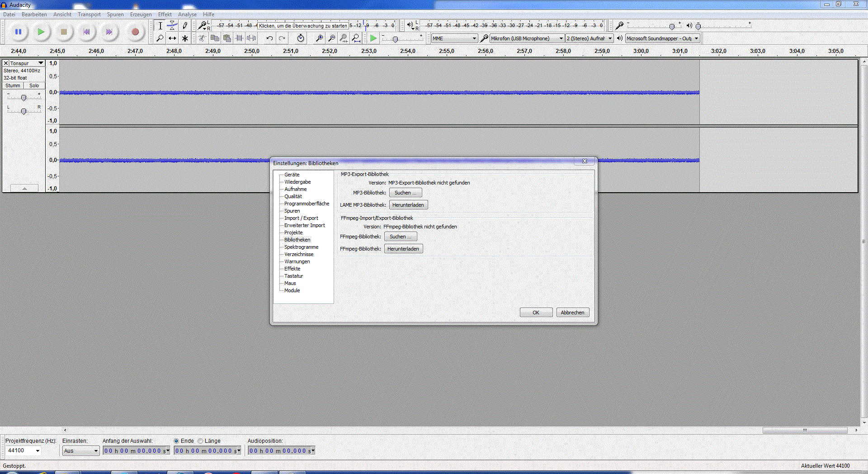Open the Audioposition time format arrow
Viewport: 868px width, 474px height.
click(x=313, y=451)
